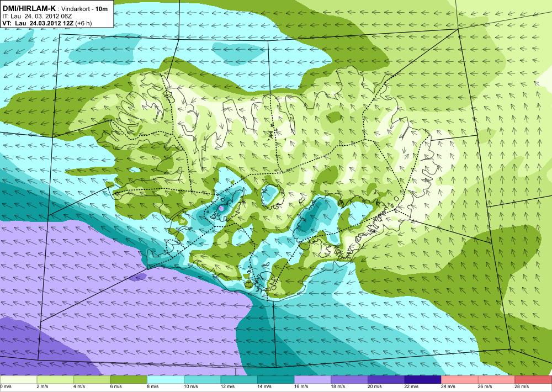Viewport: 552px width, 392px height.
Task: Click dark navy swatch between 22 and 24 m/s
Action: click(x=423, y=380)
